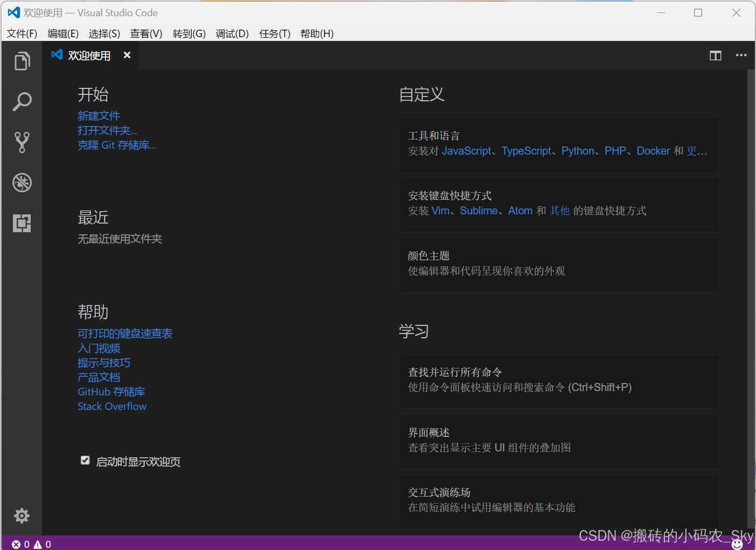
Task: Open the 查看(V) menu
Action: pos(146,33)
